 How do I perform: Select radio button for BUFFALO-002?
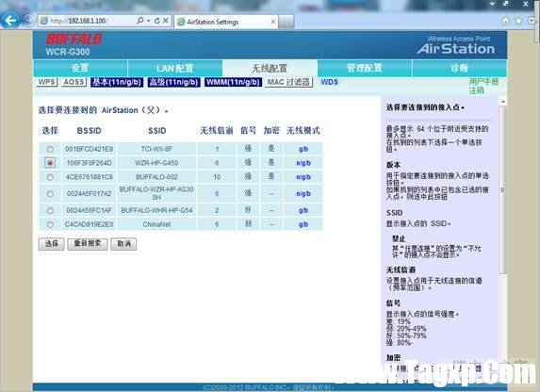50,177
